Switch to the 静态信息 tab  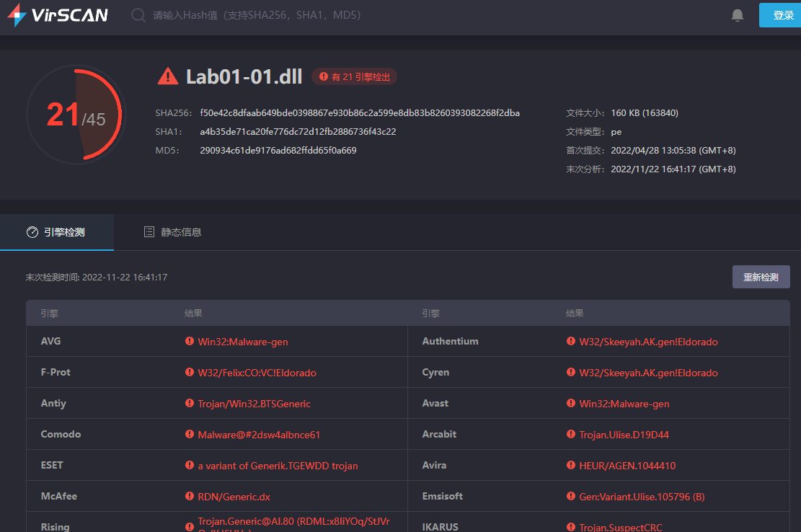pyautogui.click(x=172, y=232)
